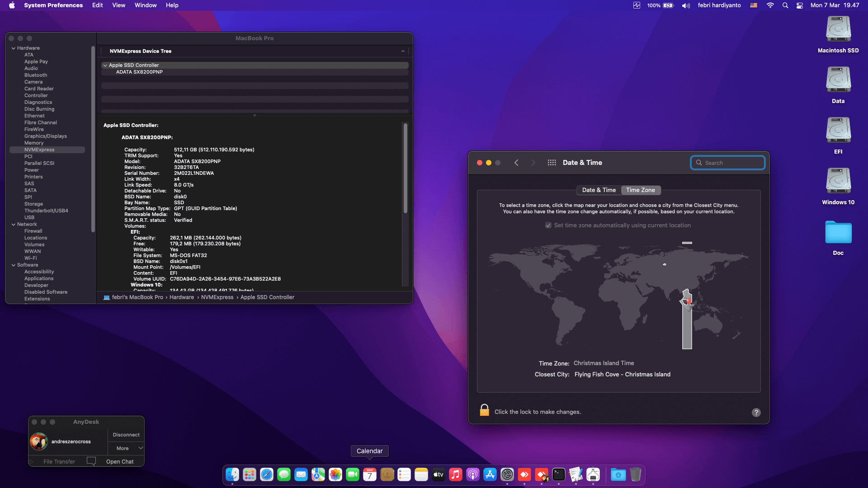The image size is (868, 488).
Task: Open the Trash in the Dock
Action: (x=636, y=474)
